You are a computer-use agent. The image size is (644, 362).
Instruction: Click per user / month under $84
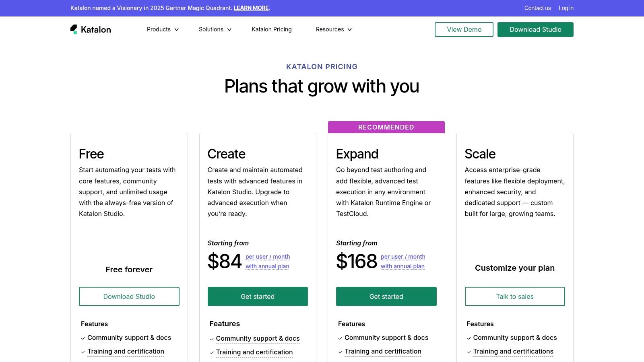pyautogui.click(x=268, y=257)
